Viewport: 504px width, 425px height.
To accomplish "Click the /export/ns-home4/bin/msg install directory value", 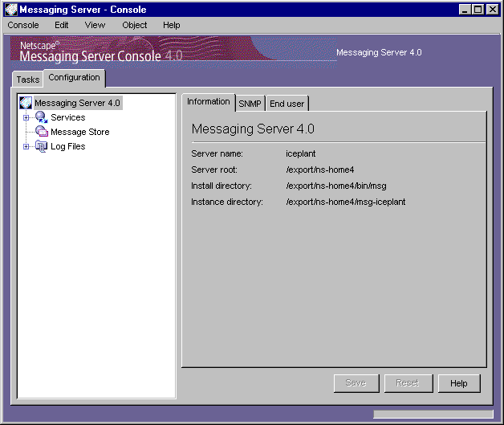I will point(336,186).
